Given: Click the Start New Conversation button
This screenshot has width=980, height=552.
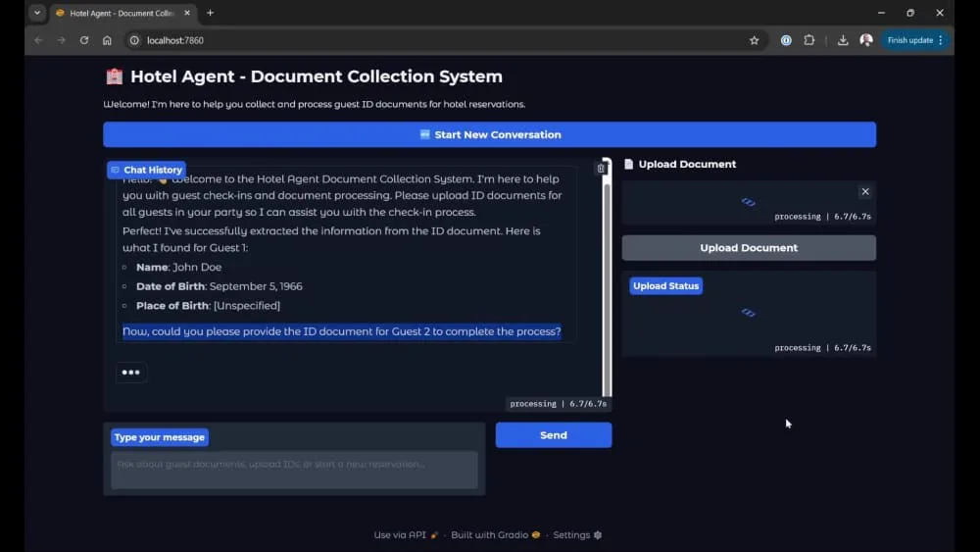Looking at the screenshot, I should (489, 134).
